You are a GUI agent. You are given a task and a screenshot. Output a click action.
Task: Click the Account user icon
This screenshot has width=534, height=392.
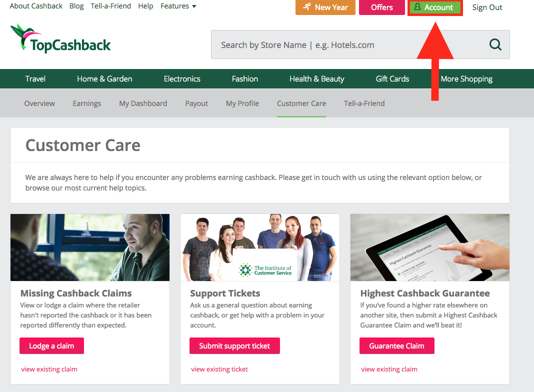[x=417, y=7]
